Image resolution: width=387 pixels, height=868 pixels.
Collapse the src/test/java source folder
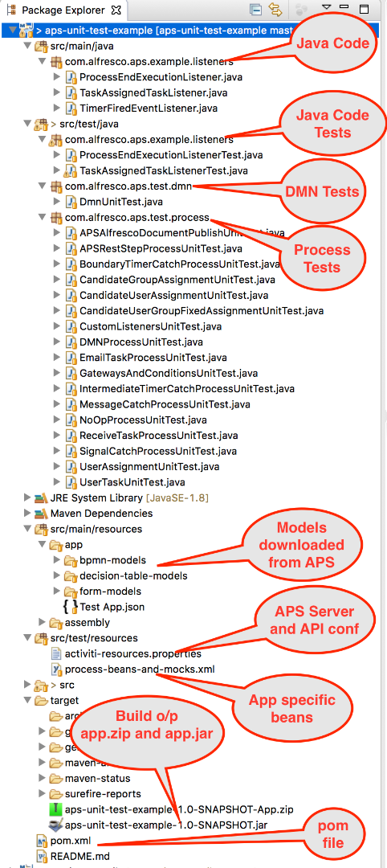coord(27,124)
